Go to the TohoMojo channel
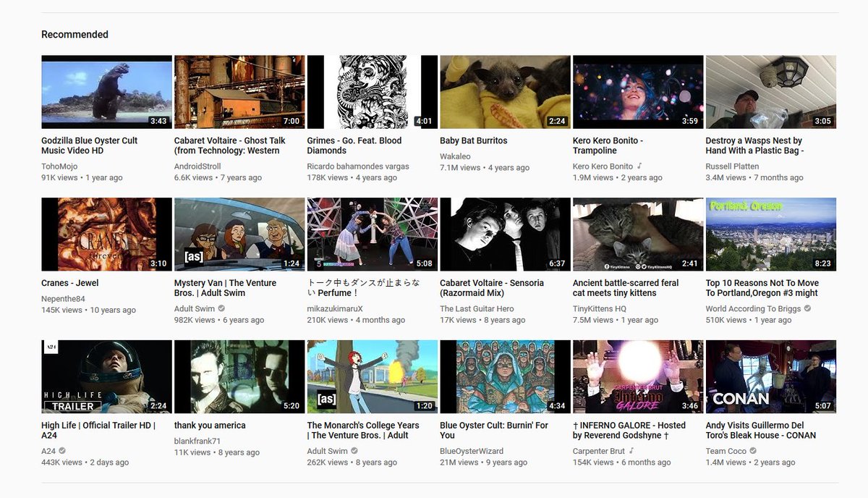Image resolution: width=868 pixels, height=498 pixels. [x=59, y=166]
